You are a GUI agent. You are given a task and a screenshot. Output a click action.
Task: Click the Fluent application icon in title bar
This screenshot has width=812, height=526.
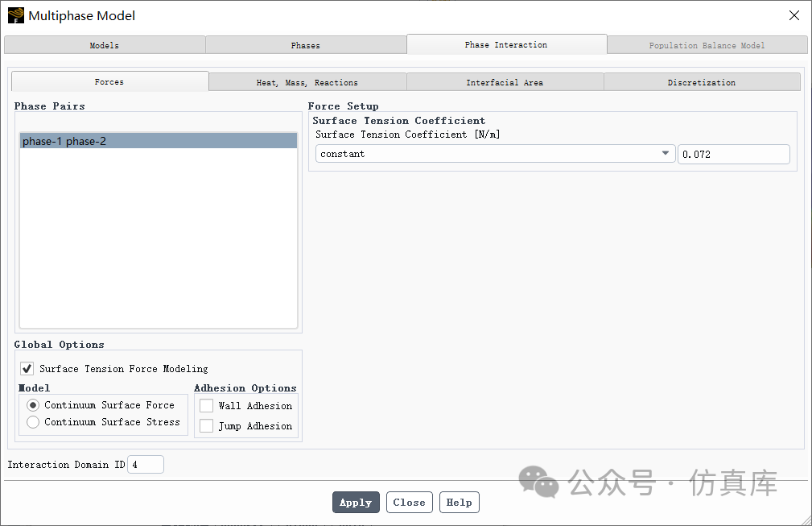pyautogui.click(x=15, y=15)
